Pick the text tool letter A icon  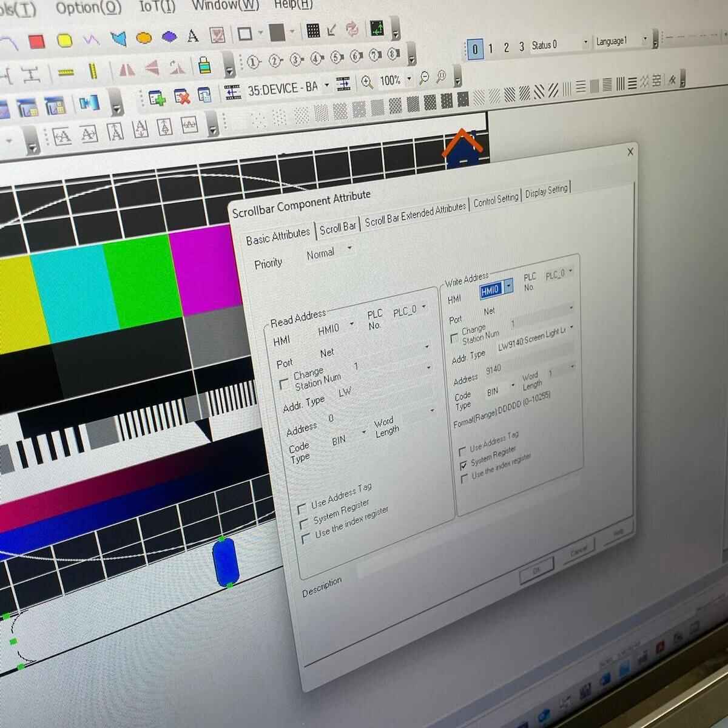click(192, 36)
